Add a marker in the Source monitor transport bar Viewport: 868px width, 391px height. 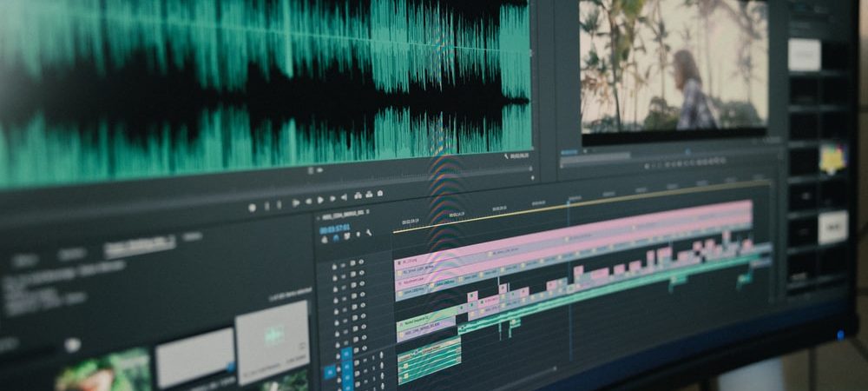(253, 208)
